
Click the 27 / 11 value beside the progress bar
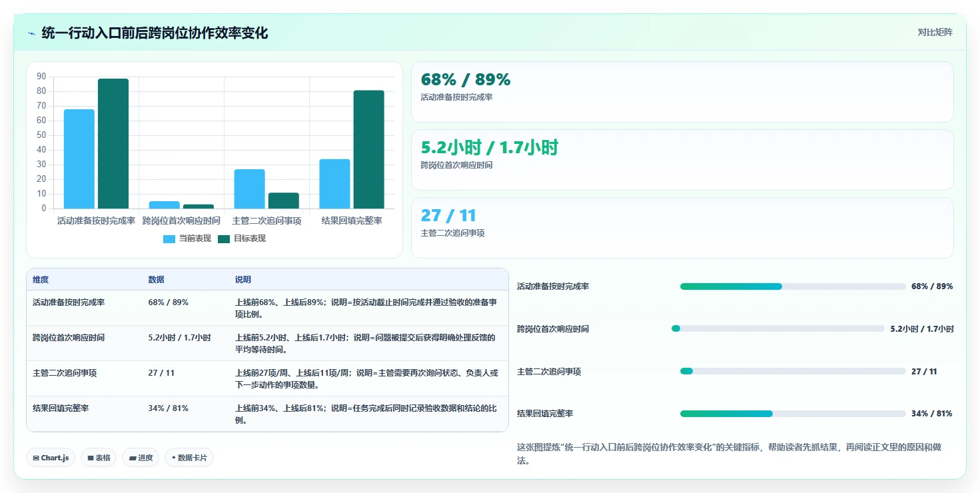pos(924,372)
